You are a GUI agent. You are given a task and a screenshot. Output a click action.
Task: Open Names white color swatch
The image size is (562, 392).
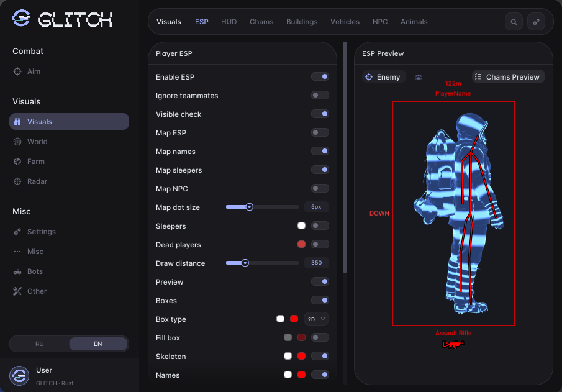[x=288, y=375]
